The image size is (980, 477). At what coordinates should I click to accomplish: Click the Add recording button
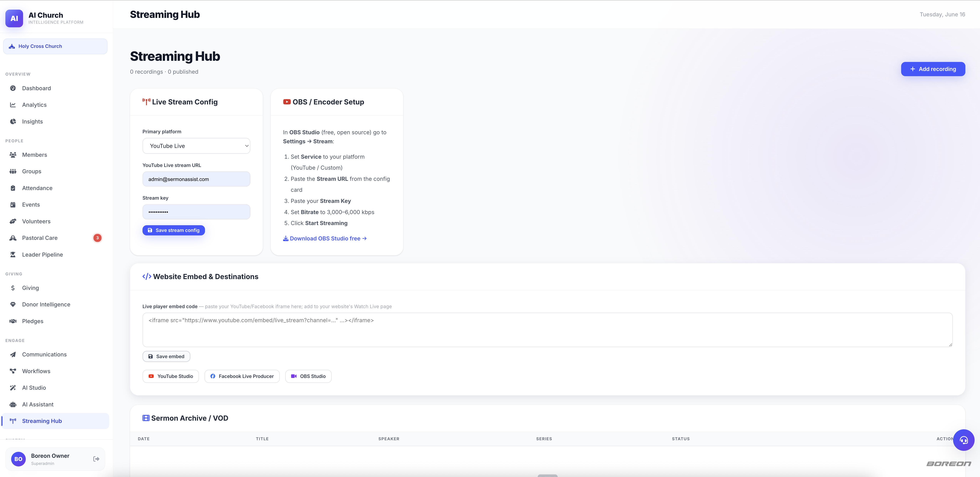click(933, 69)
